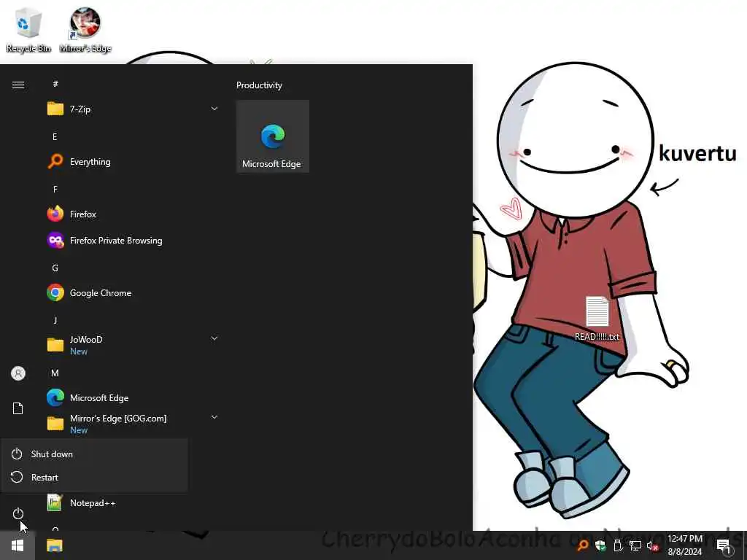Expand the JoWooD folder chevron
Viewport: 747px width, 560px height.
point(214,338)
